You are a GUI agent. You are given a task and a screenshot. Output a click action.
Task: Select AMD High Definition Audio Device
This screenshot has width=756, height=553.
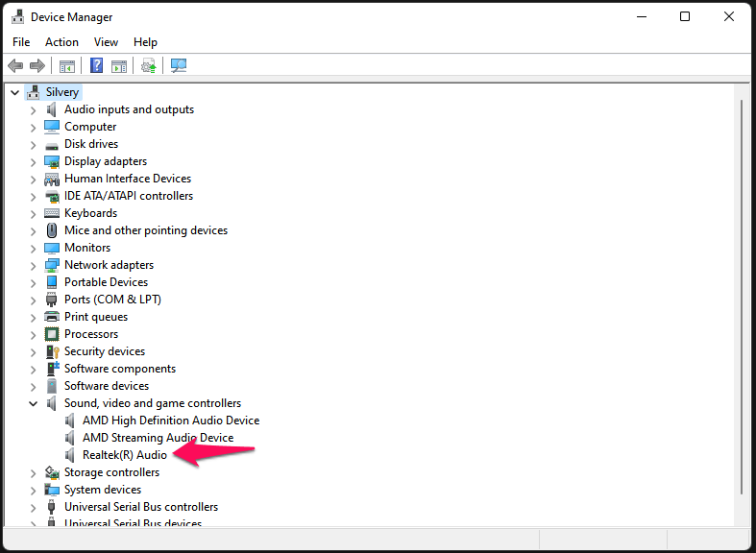point(170,421)
